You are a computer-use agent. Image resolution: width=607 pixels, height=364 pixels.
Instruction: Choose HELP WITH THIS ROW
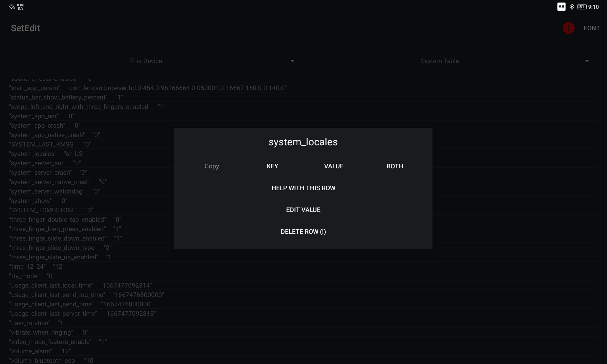(x=303, y=188)
